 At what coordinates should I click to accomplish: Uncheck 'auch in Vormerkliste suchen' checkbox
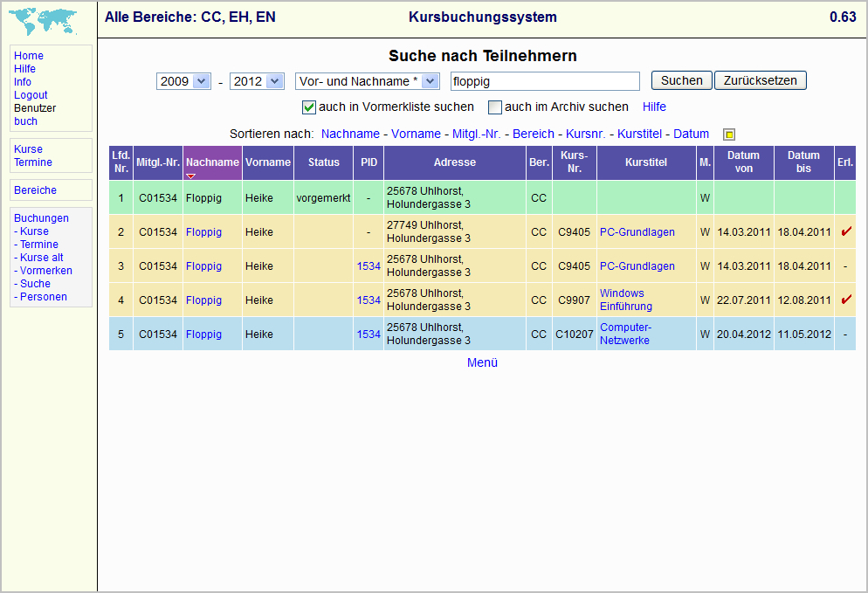tap(309, 107)
